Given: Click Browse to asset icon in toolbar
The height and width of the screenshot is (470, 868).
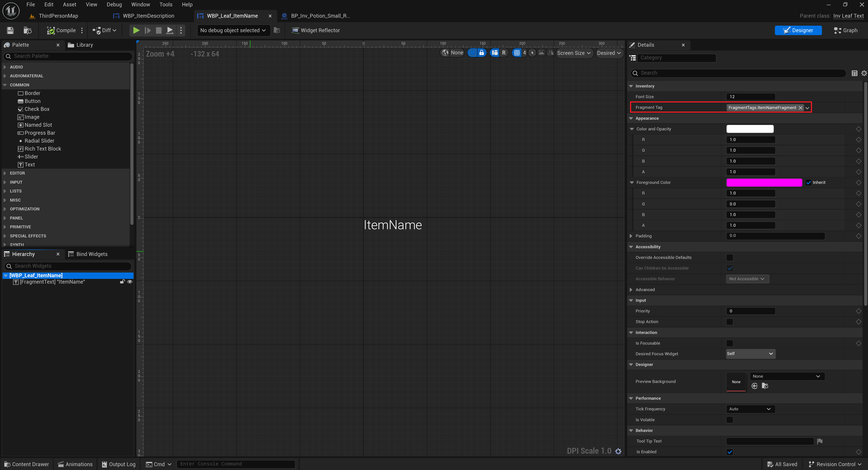Looking at the screenshot, I should click(x=27, y=30).
